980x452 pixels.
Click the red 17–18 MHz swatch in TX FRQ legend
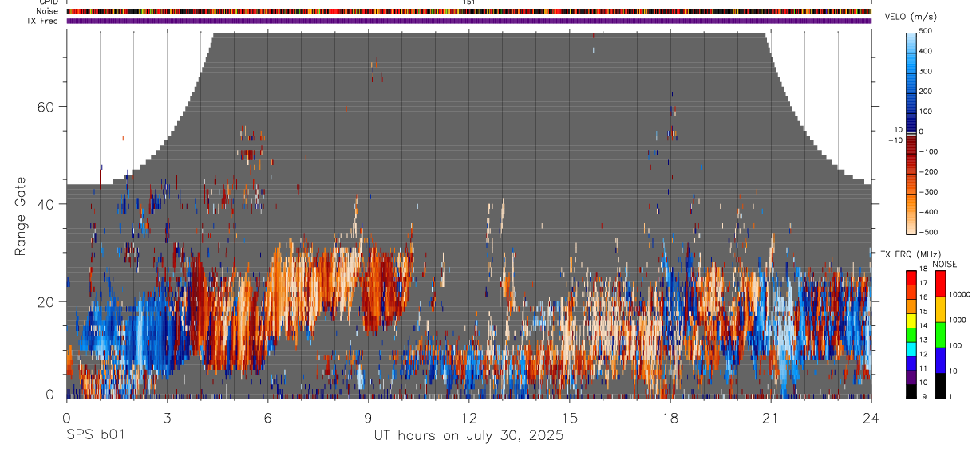point(911,277)
